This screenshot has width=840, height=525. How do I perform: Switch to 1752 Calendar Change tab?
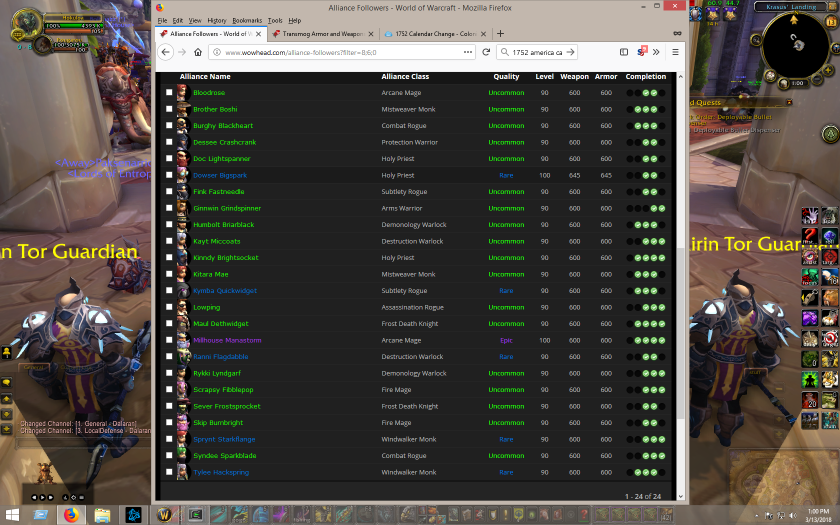(x=436, y=34)
